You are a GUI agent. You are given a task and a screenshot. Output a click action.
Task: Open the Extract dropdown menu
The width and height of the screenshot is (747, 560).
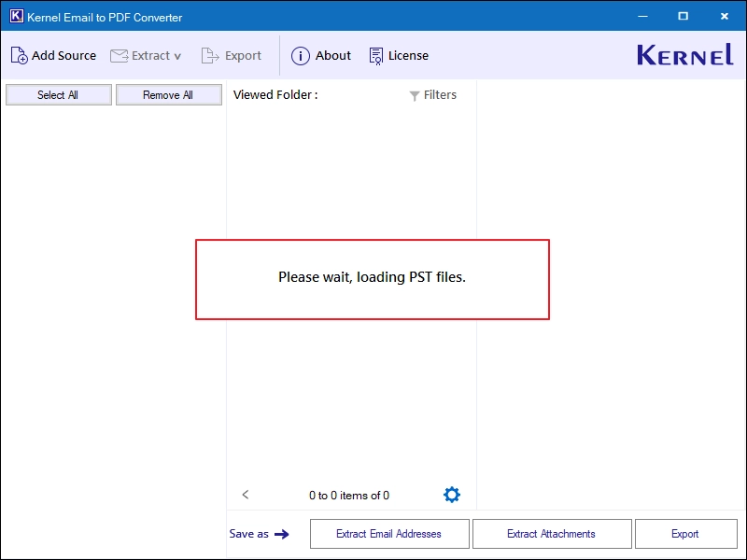(x=146, y=56)
